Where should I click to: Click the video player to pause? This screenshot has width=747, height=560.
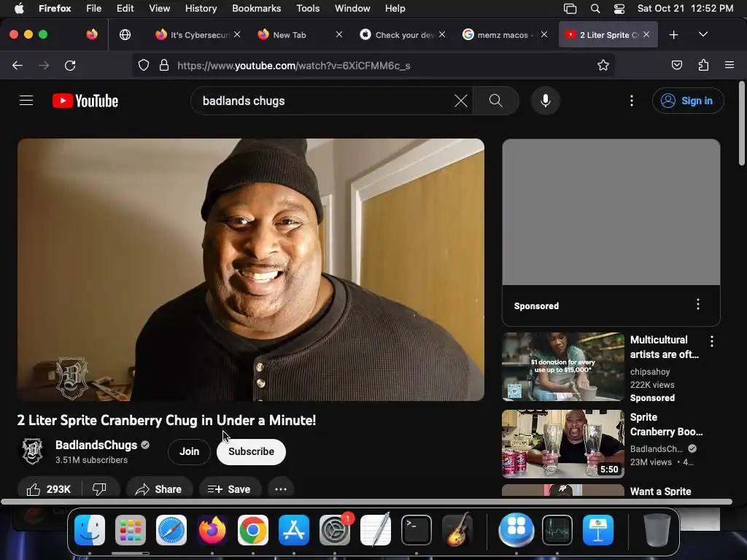tap(251, 270)
